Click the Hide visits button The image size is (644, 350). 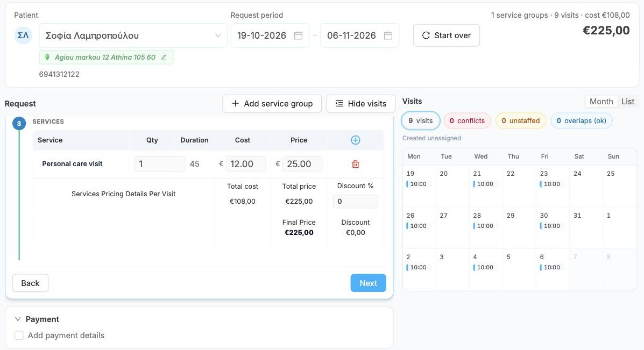(x=360, y=104)
